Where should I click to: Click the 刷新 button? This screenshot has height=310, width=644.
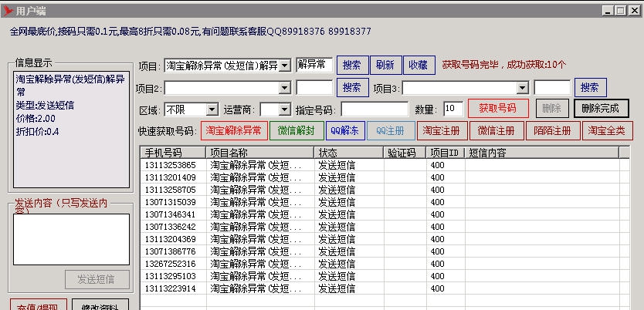click(385, 66)
